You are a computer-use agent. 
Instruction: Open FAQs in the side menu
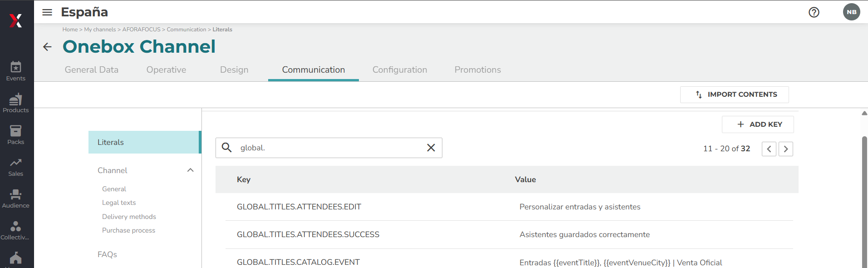[x=108, y=254]
